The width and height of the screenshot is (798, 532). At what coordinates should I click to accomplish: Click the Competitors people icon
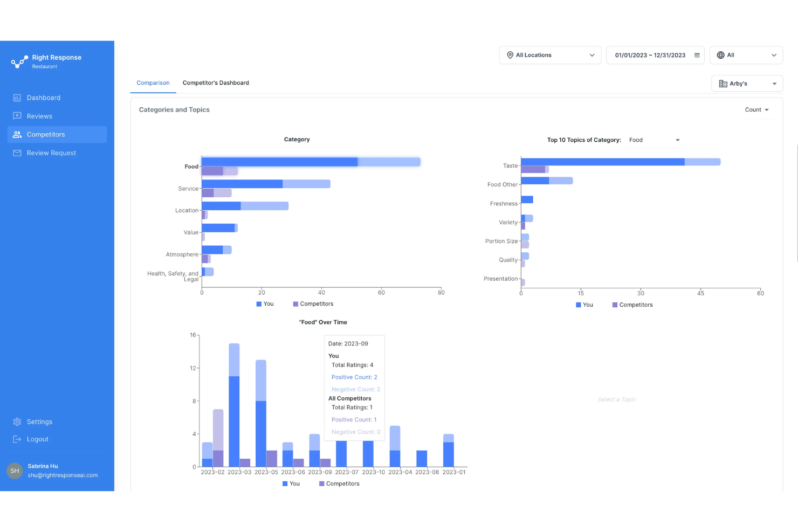17,134
